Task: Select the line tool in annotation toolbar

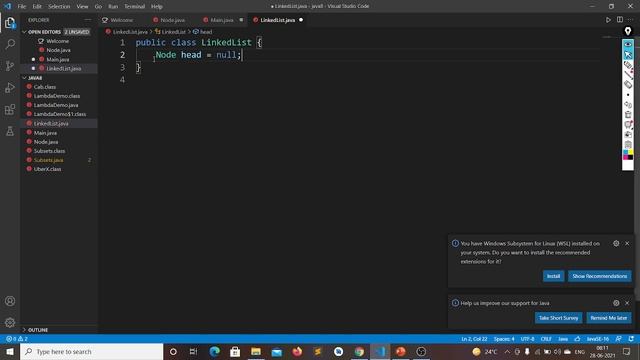Action: coord(628,75)
